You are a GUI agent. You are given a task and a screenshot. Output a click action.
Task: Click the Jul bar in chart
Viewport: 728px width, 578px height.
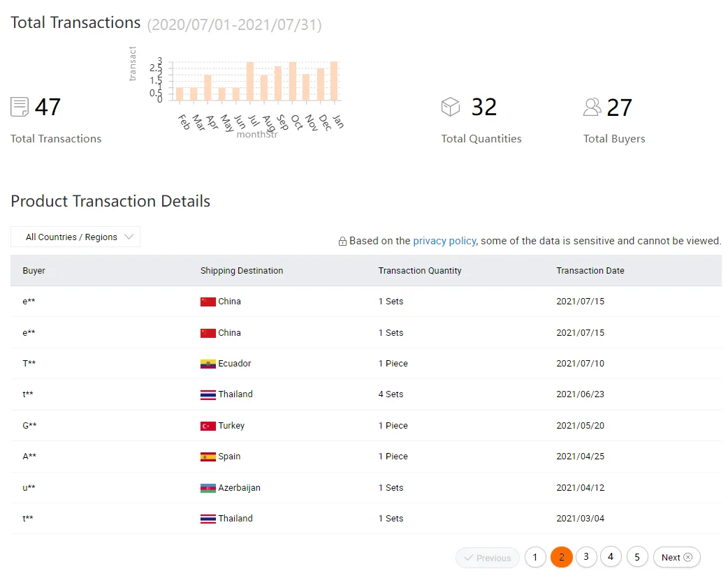(x=249, y=81)
